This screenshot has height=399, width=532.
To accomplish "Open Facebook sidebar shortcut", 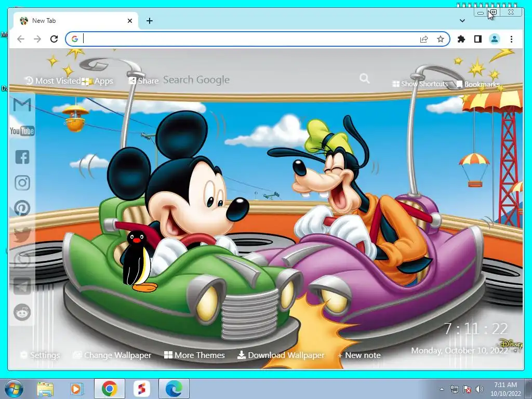I will coord(22,157).
